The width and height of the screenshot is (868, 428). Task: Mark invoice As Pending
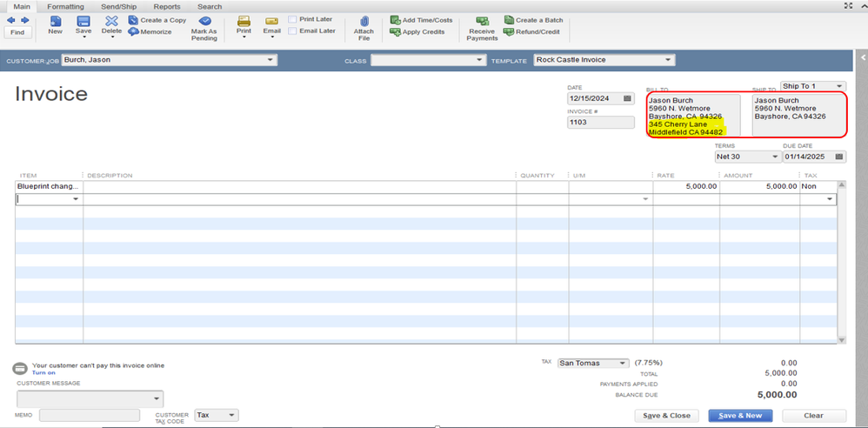click(204, 29)
